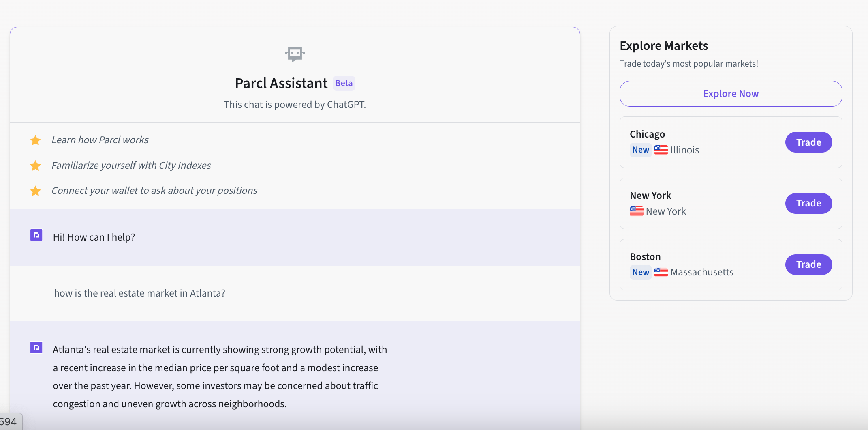This screenshot has width=868, height=430.
Task: Click the message Hi! How can I help?
Action: click(94, 237)
